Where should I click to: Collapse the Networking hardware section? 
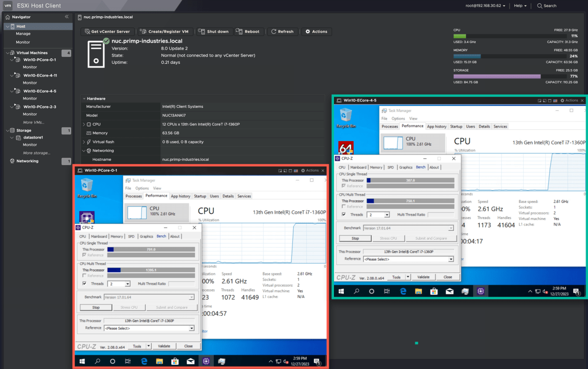[84, 150]
